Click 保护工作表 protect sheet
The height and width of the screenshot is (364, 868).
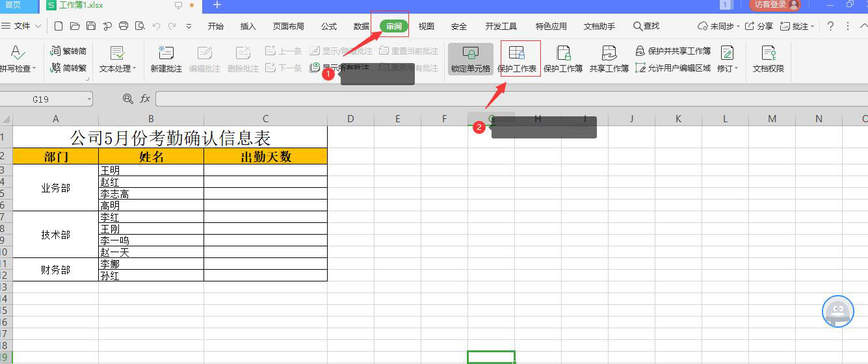point(517,58)
